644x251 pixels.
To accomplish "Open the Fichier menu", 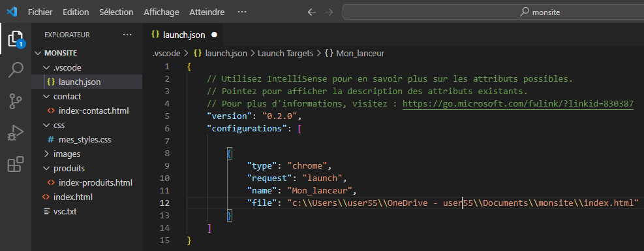I will coord(40,12).
